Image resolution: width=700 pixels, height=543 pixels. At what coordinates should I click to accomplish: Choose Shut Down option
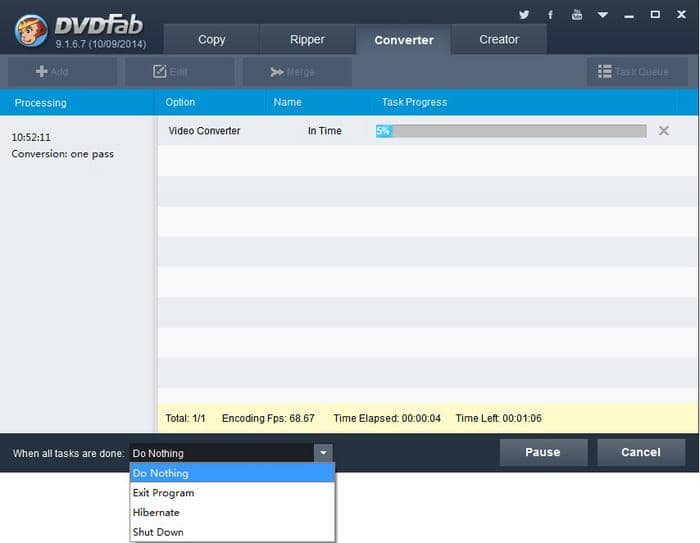(232, 532)
